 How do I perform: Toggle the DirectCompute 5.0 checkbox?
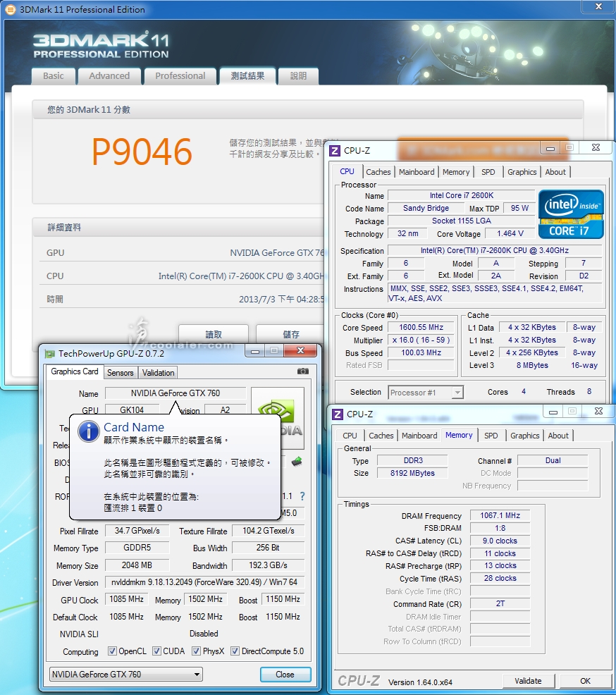tap(235, 651)
